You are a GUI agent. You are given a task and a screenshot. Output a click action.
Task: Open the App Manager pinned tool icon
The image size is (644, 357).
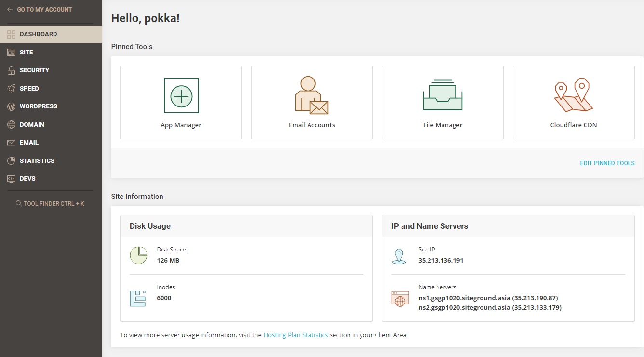181,96
